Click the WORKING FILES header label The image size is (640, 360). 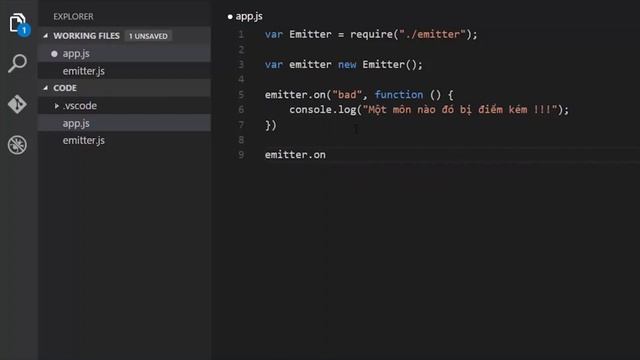[x=87, y=36]
